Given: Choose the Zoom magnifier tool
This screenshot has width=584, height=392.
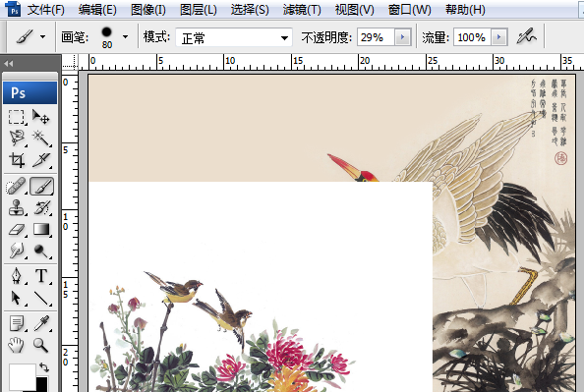Looking at the screenshot, I should click(x=41, y=345).
